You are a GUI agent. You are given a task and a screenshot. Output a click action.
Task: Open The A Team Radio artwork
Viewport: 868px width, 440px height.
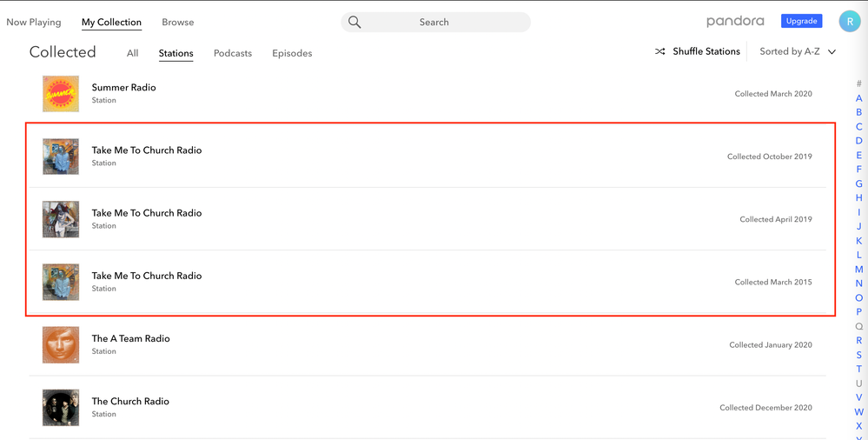(x=61, y=345)
